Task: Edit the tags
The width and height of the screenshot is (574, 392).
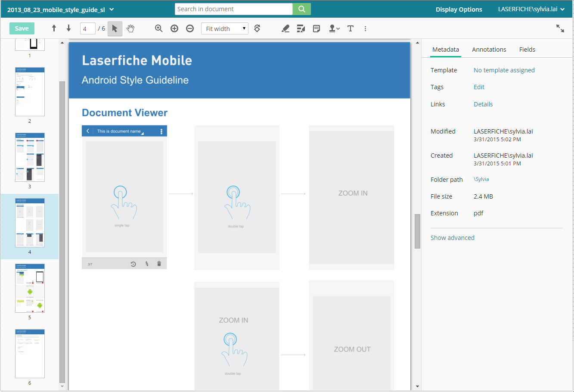Action: click(x=479, y=87)
